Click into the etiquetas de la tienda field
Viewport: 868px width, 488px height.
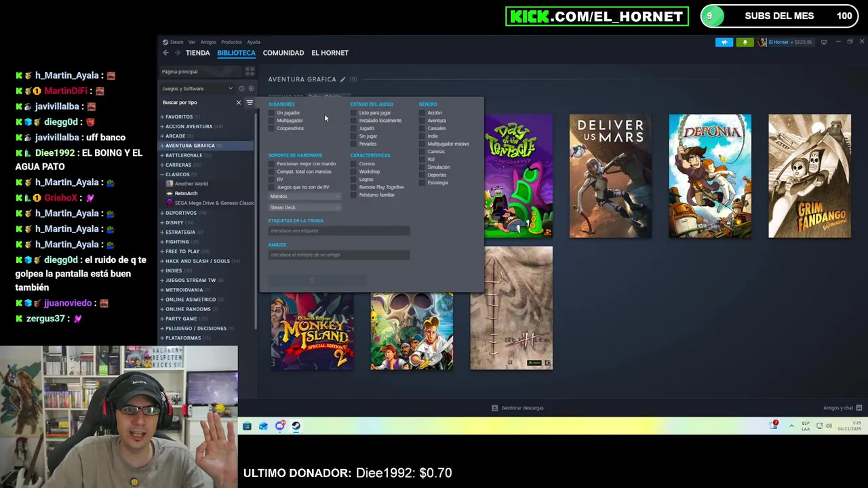click(339, 231)
